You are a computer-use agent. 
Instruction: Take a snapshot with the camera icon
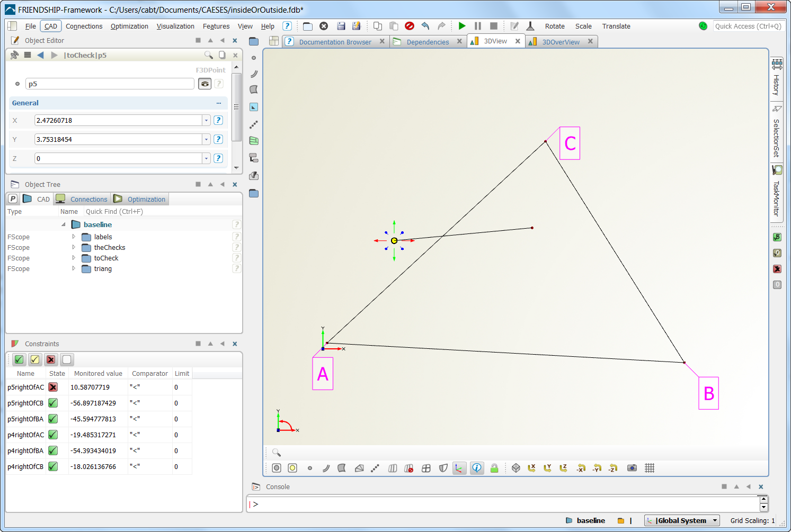(x=632, y=468)
